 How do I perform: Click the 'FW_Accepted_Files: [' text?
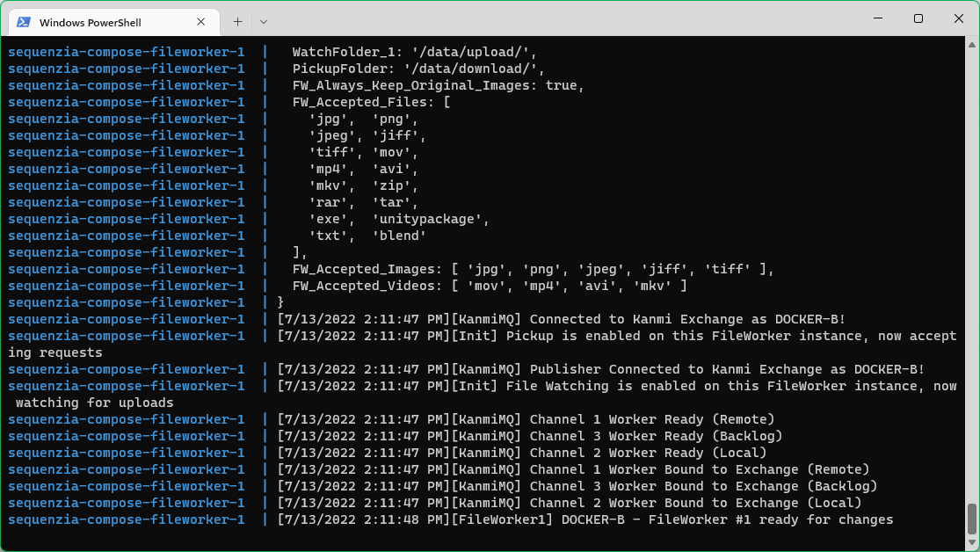371,103
